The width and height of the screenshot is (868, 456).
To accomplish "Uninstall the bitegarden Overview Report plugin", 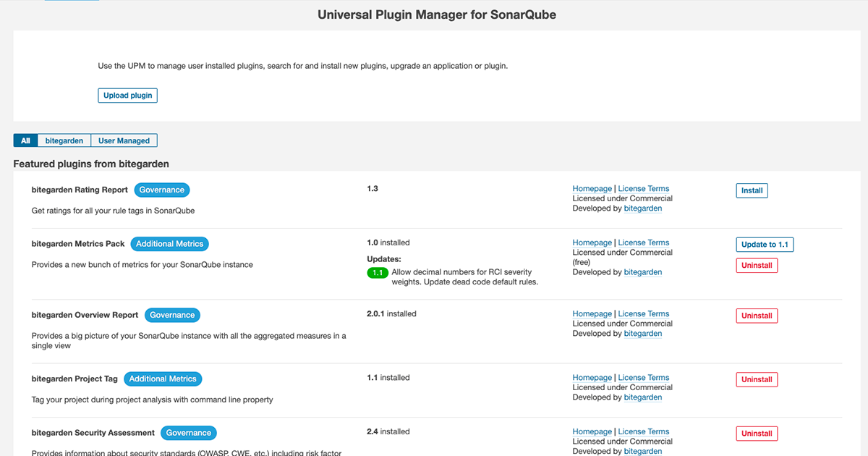I will [757, 316].
